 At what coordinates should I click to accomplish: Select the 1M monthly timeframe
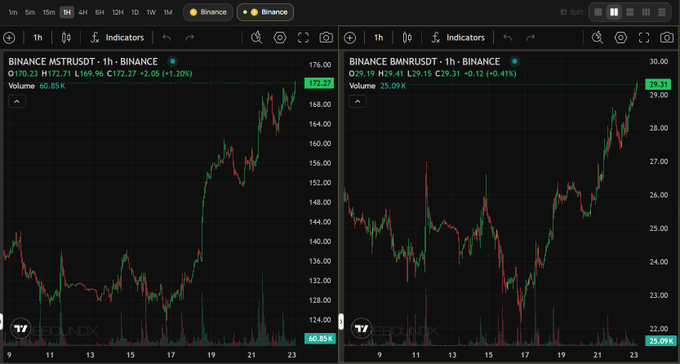[168, 12]
